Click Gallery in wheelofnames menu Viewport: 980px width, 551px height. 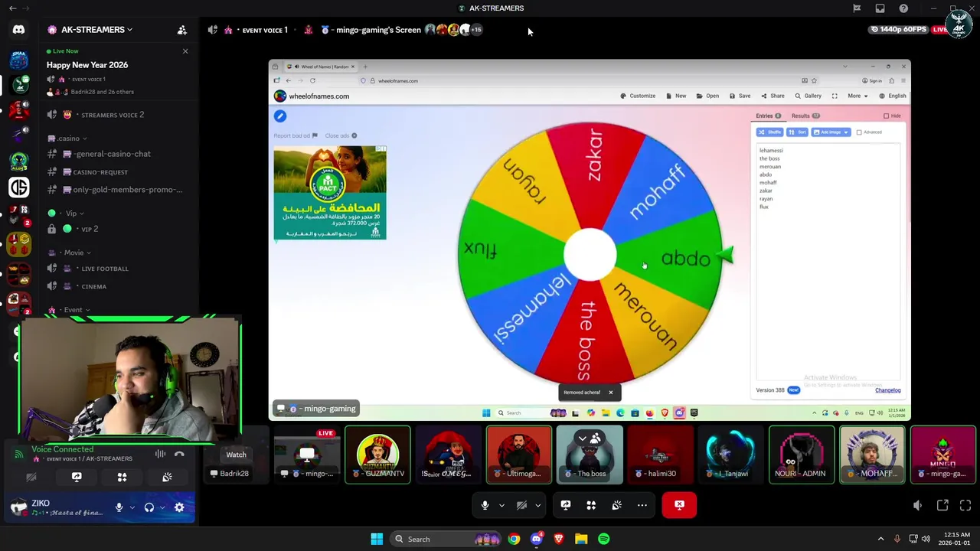coord(808,96)
